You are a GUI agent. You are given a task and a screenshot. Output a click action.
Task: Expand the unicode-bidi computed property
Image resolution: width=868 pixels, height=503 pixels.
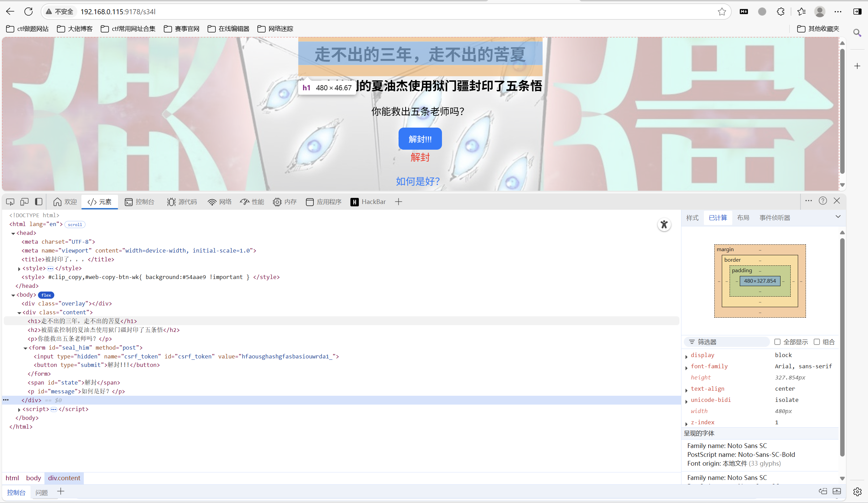coord(687,401)
